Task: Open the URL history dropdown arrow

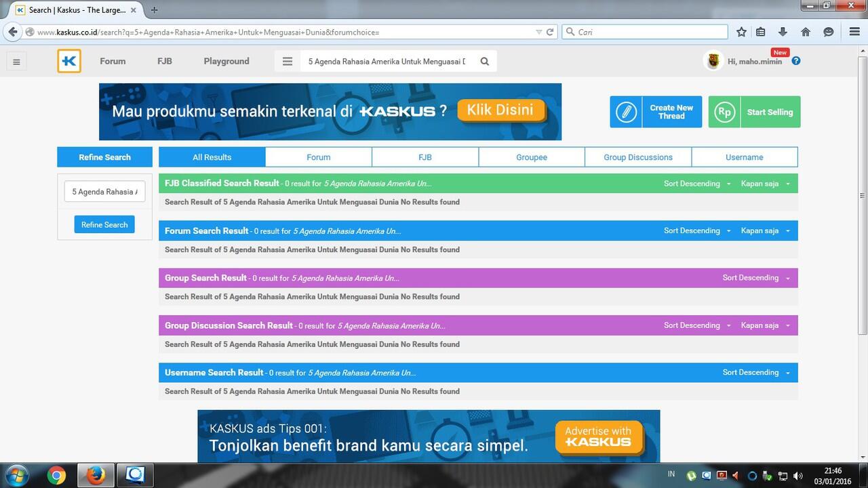Action: pos(538,32)
